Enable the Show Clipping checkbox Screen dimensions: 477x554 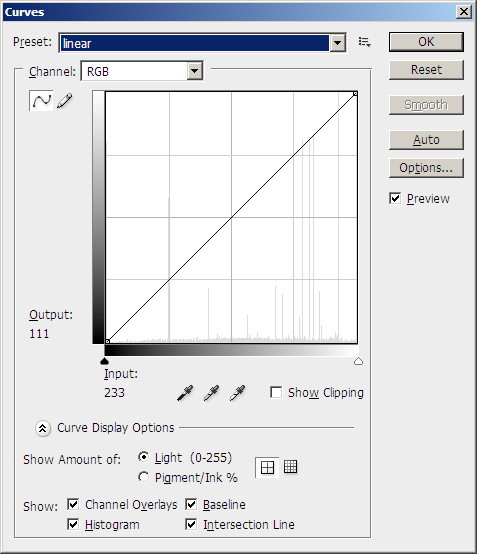click(x=276, y=392)
